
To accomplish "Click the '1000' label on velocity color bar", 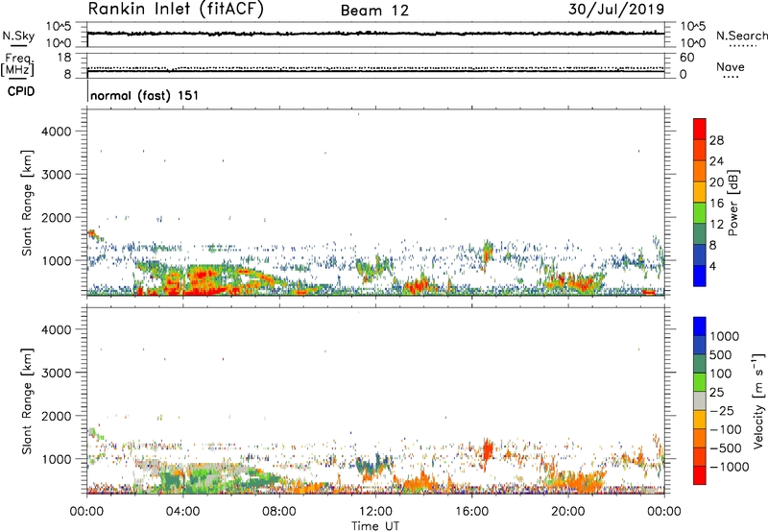I will 725,336.
